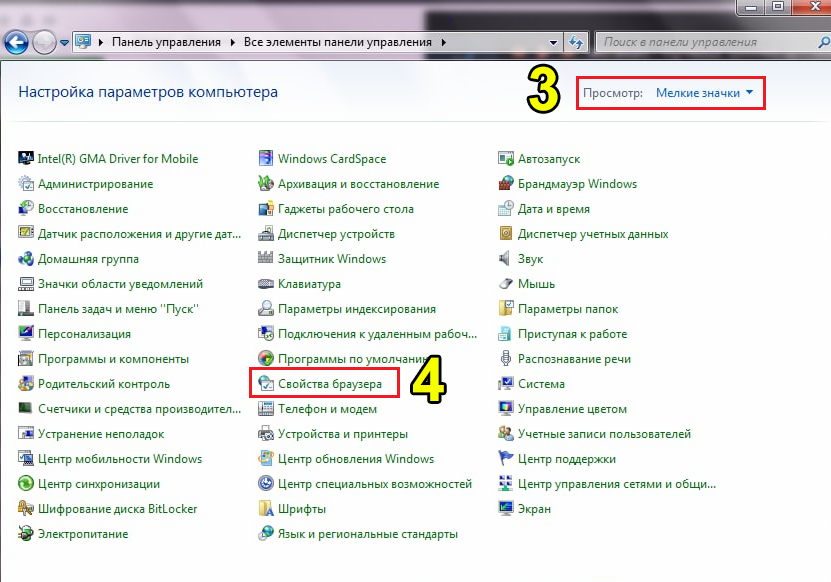The image size is (831, 582).
Task: Click the Windows CardSpace icon
Action: coord(266,158)
